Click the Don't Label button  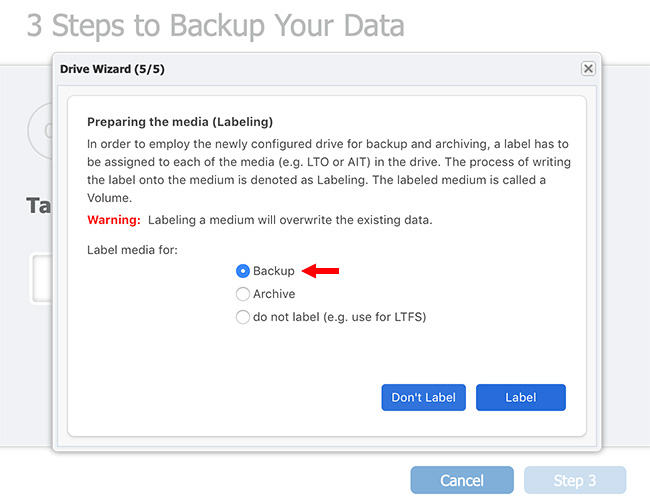pos(423,397)
